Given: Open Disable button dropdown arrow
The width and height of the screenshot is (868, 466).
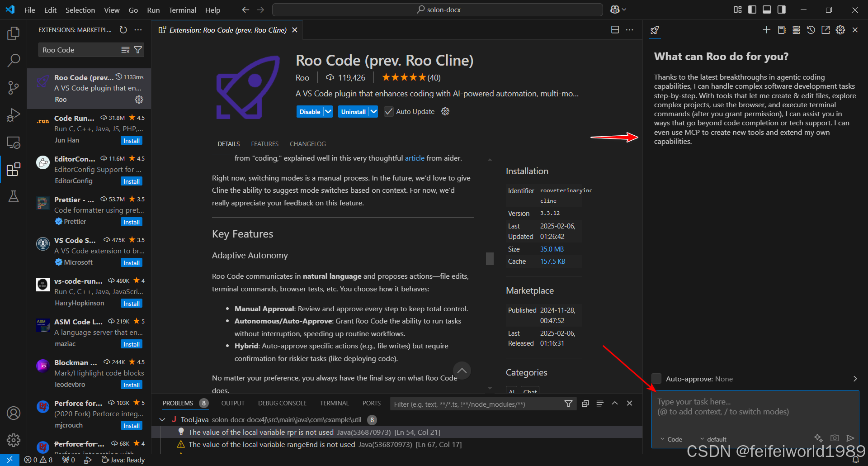Looking at the screenshot, I should point(328,112).
